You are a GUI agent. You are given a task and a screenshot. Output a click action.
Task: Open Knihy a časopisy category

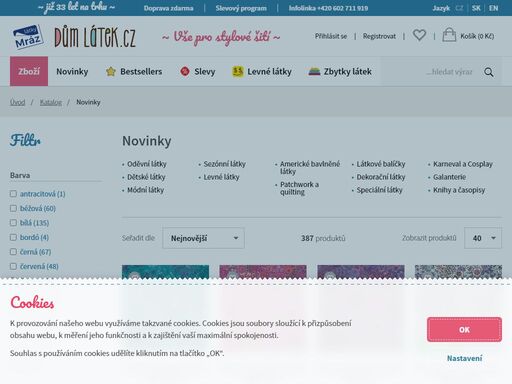(459, 190)
